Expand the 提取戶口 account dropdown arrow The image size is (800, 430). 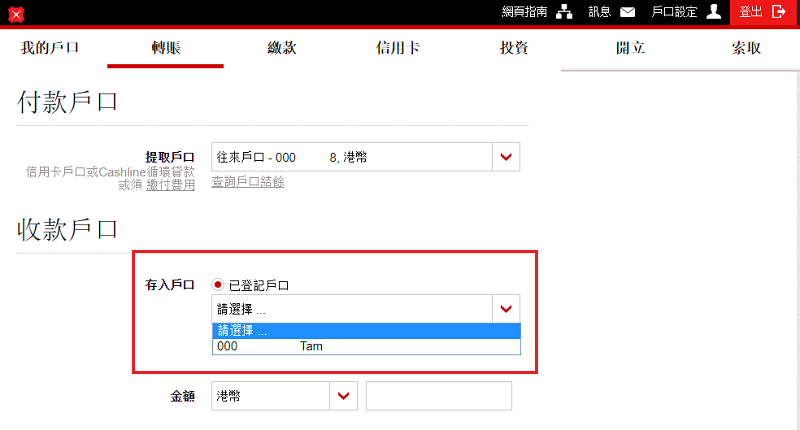(x=506, y=157)
